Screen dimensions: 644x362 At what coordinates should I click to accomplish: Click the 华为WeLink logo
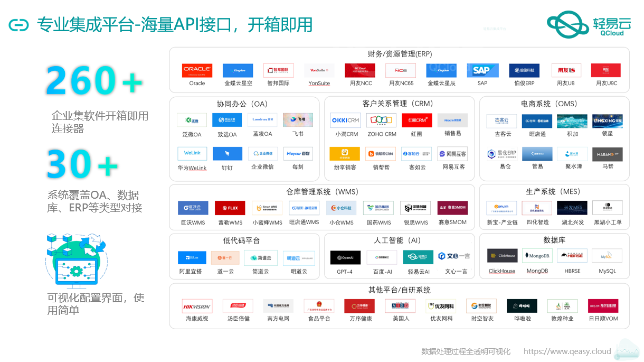[192, 153]
